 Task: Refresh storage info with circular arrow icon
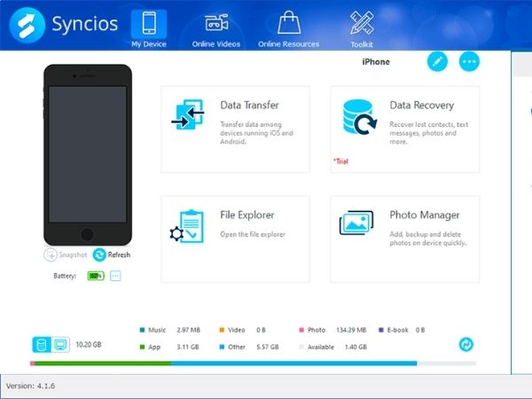pos(466,344)
